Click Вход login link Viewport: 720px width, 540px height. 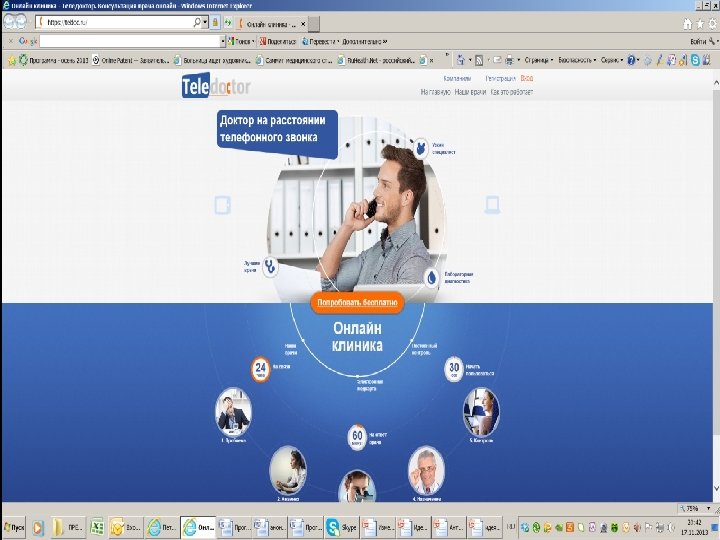click(527, 79)
